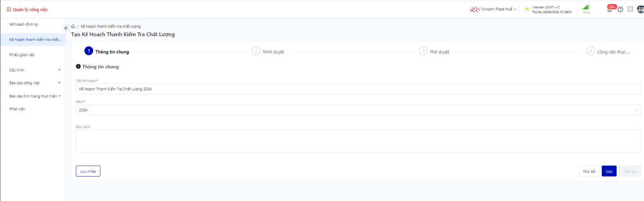
Task: Expand Báo cáo tình trạng thực hiện
Action: [35, 96]
